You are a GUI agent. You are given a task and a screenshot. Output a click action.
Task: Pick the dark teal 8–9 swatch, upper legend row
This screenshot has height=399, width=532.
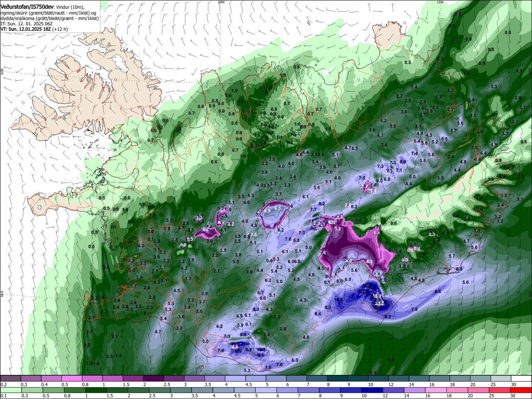point(337,378)
